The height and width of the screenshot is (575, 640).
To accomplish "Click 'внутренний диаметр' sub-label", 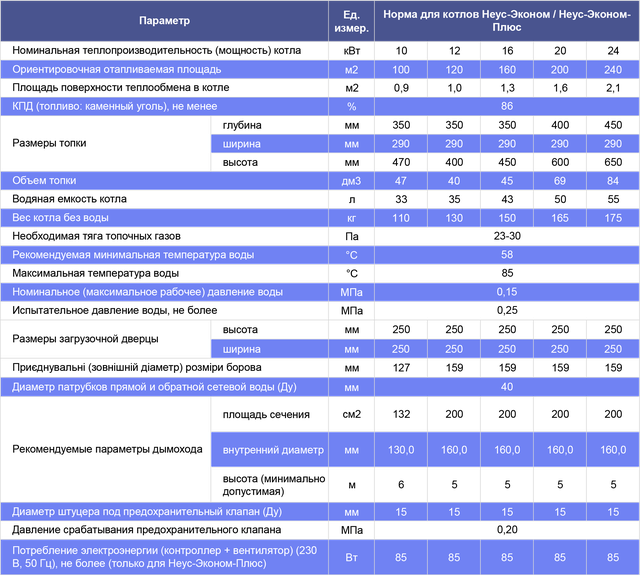I will click(273, 450).
